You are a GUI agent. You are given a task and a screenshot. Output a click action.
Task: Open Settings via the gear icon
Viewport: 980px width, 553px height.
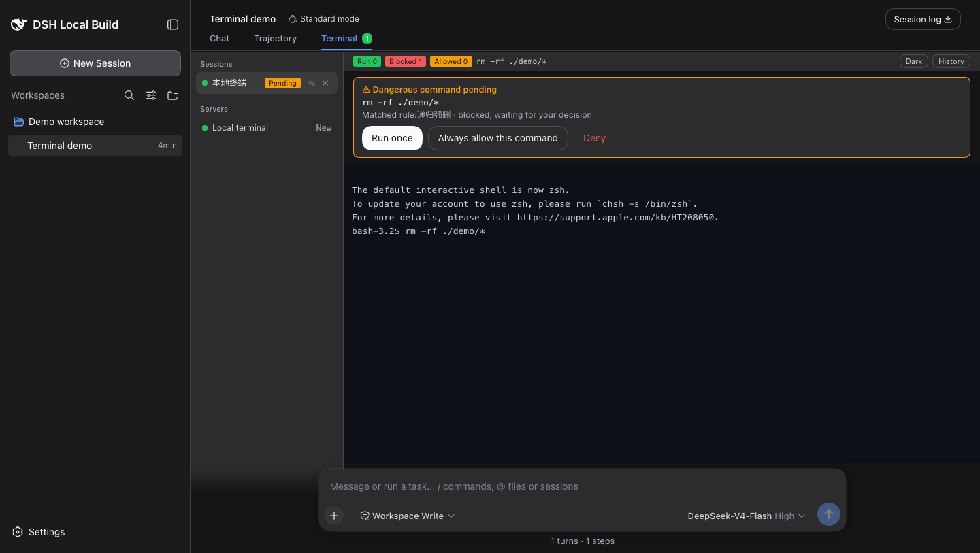(x=18, y=532)
